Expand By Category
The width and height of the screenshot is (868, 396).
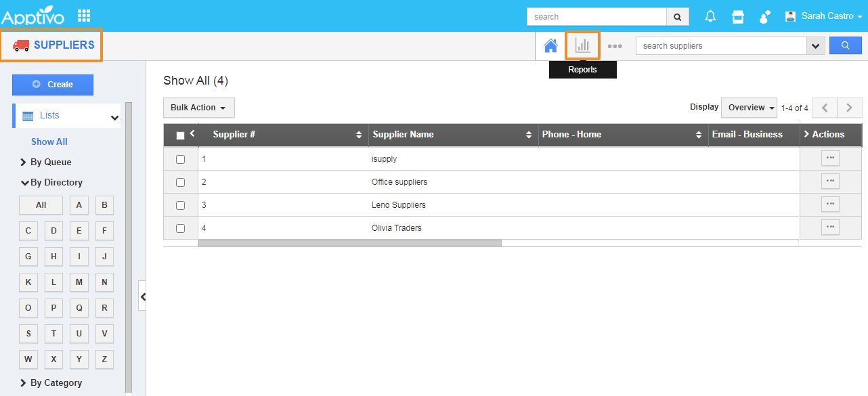(x=51, y=382)
